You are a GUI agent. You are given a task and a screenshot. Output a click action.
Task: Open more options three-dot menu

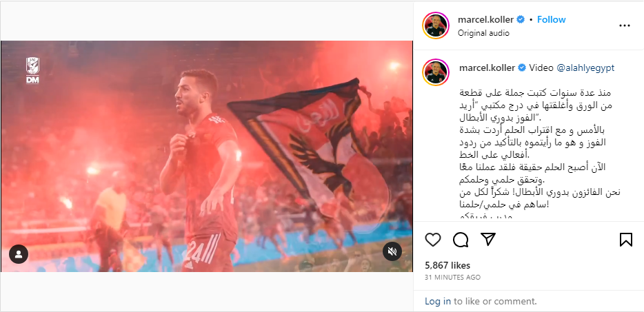624,25
